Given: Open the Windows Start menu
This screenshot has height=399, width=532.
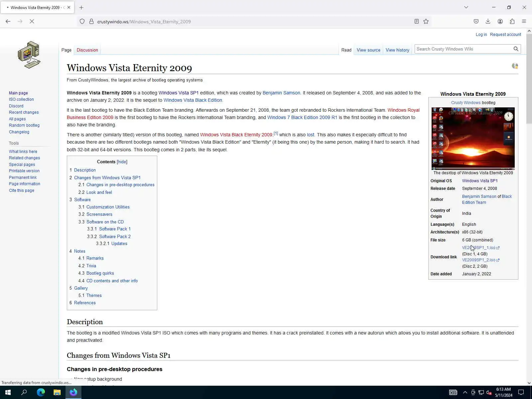Looking at the screenshot, I should click(8, 392).
